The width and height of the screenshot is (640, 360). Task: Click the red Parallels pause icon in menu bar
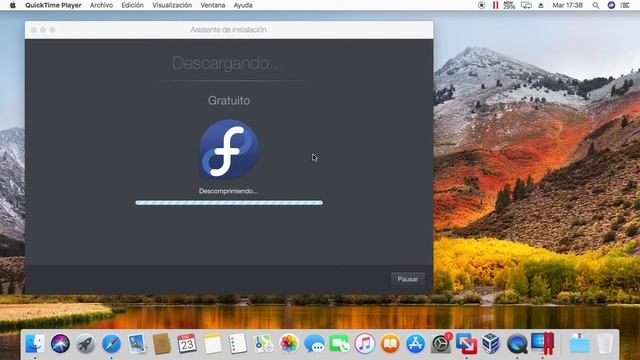point(495,5)
